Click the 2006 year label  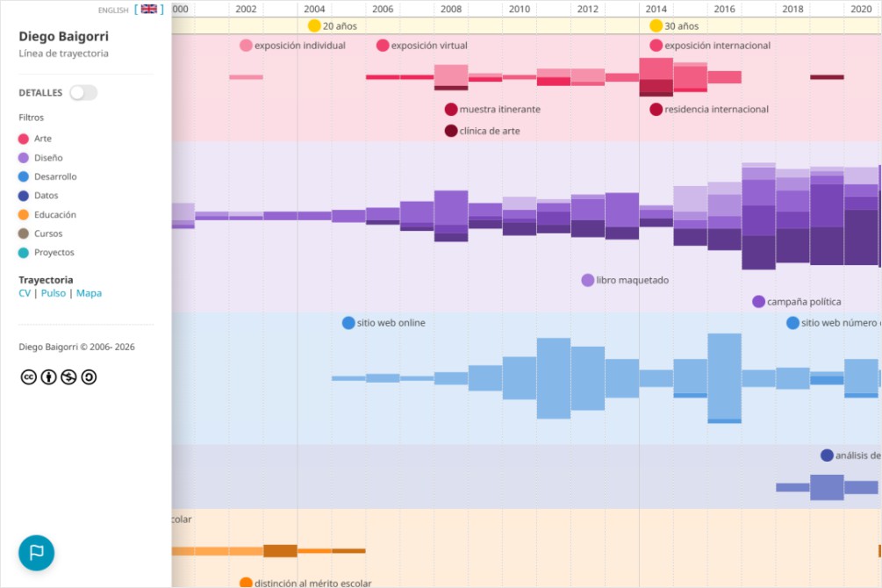click(383, 9)
